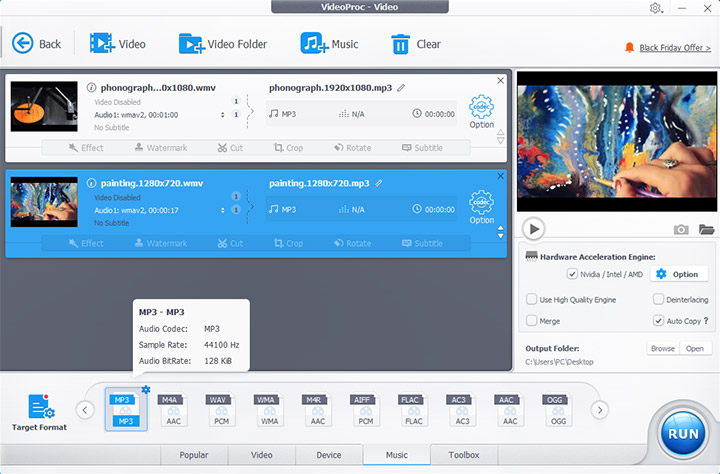Add a Video Folder

pos(223,44)
